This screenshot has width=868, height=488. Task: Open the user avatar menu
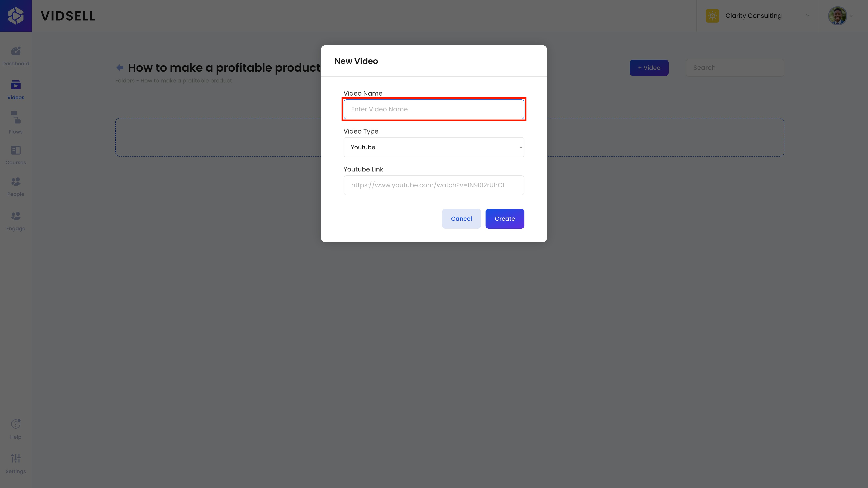click(x=840, y=16)
